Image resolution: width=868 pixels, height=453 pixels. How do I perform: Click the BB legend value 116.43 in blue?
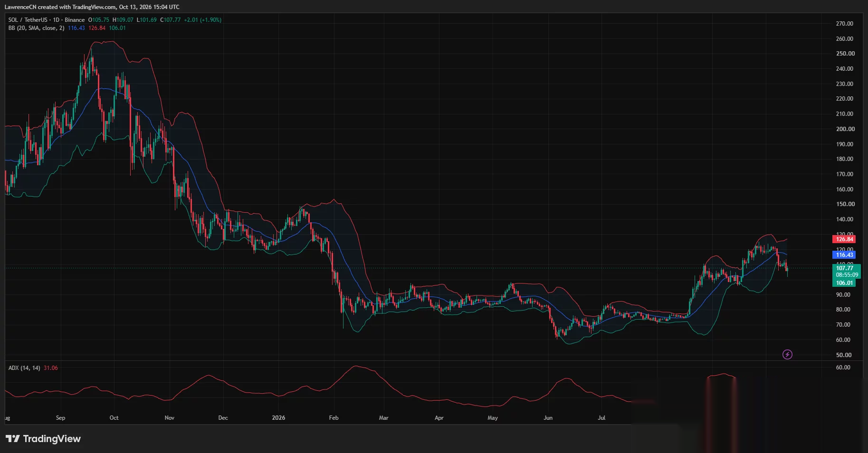tap(76, 28)
